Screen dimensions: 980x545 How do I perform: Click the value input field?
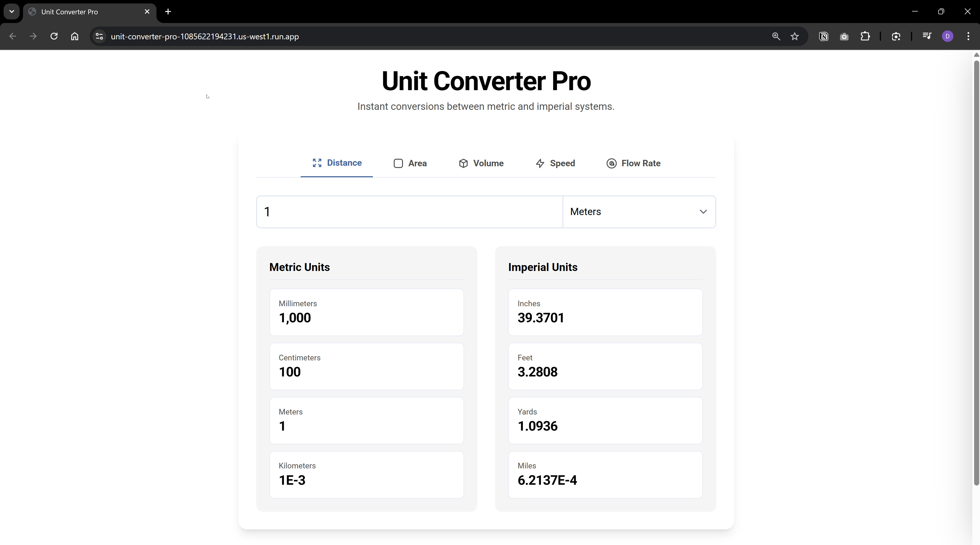(x=409, y=212)
